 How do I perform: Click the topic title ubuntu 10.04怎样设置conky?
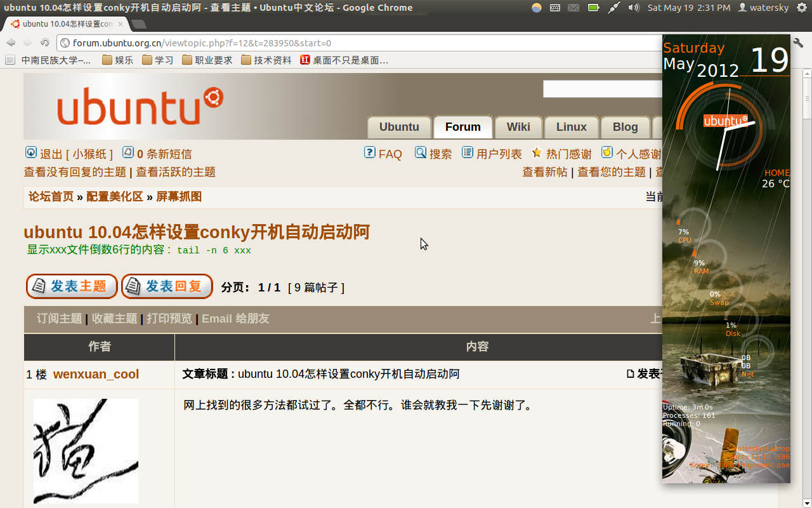pos(197,232)
